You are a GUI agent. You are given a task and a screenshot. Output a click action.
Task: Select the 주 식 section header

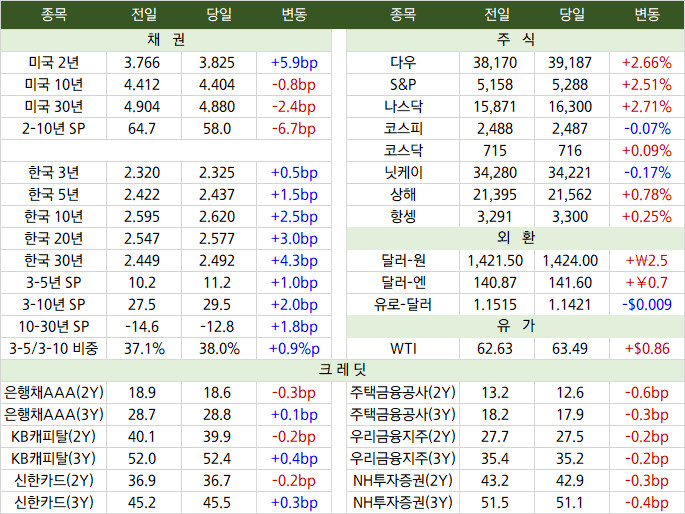click(x=515, y=40)
